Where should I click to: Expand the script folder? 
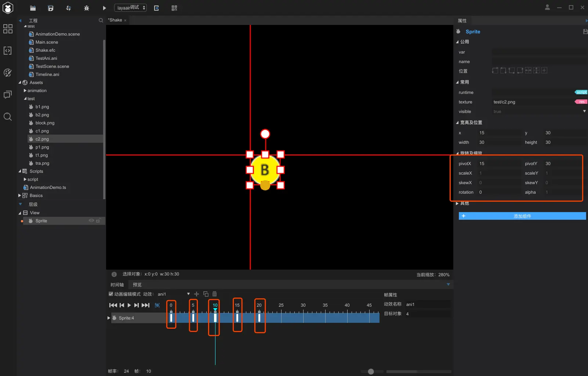point(25,179)
